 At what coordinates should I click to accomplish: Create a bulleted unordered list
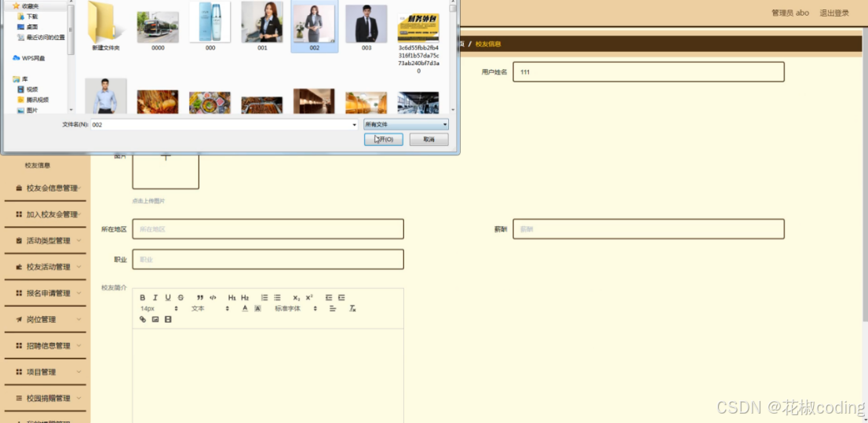(x=277, y=298)
